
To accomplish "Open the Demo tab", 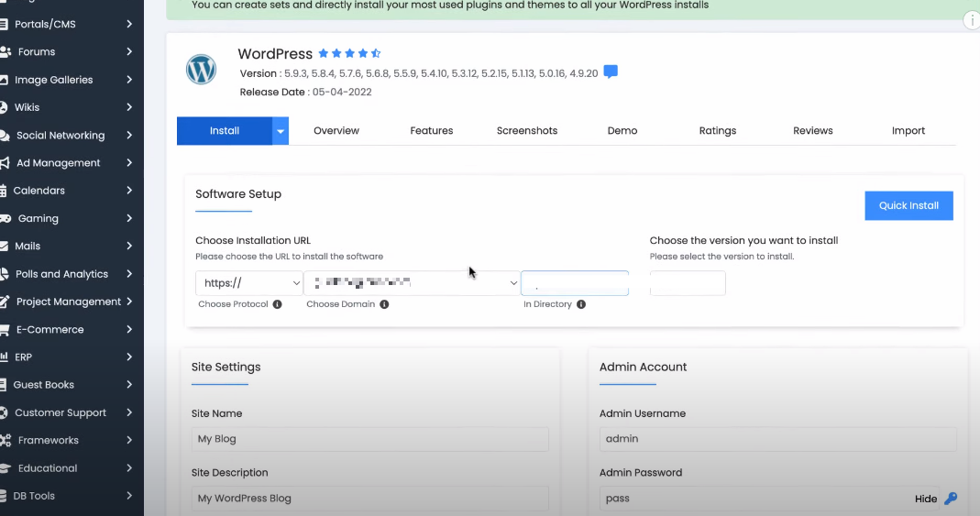I will click(x=622, y=131).
